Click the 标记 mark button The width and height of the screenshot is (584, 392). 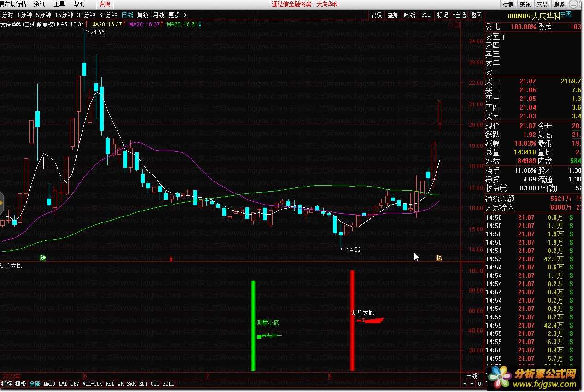442,15
